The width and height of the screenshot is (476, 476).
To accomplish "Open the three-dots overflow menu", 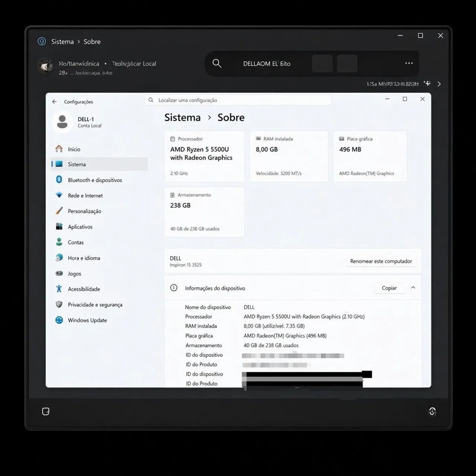I will [409, 63].
